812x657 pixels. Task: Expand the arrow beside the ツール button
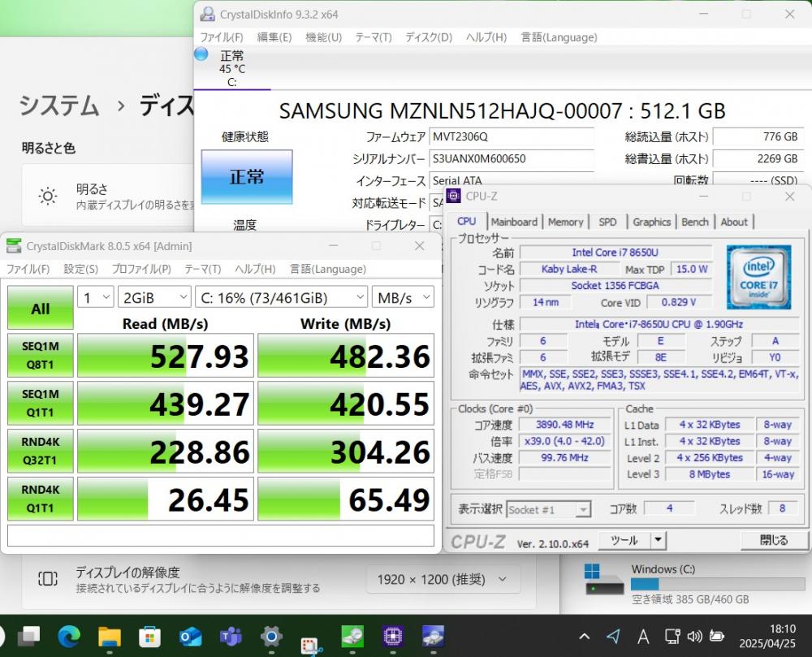tap(658, 539)
